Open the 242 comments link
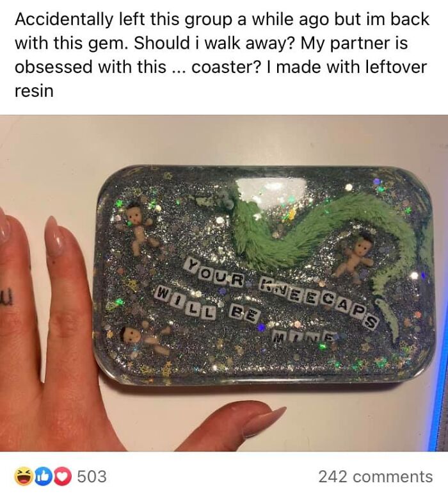This screenshot has height=499, width=448. [x=376, y=477]
